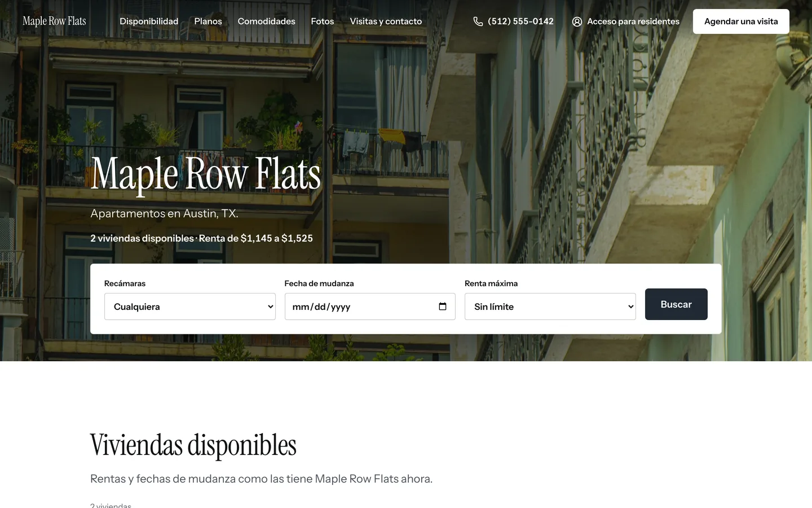Click the phone icon in the header
This screenshot has width=812, height=508.
tap(478, 21)
